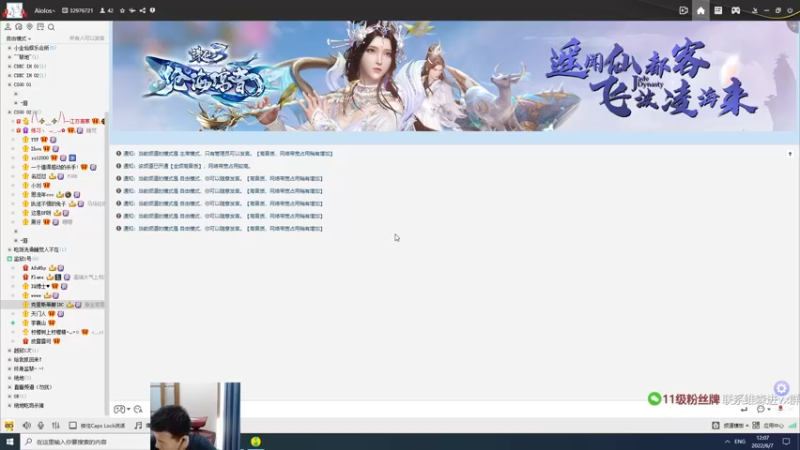
Task: Click the channel ID 32976721
Action: click(78, 10)
